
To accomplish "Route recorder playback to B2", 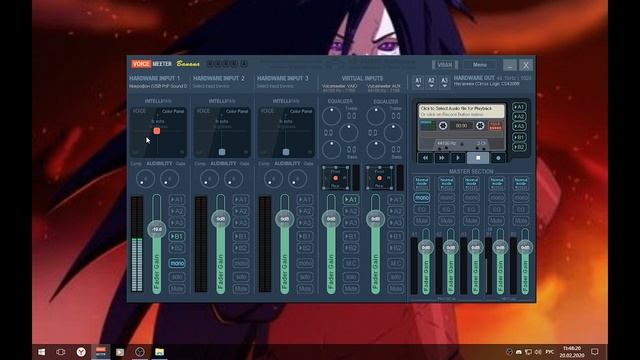I will pyautogui.click(x=519, y=147).
